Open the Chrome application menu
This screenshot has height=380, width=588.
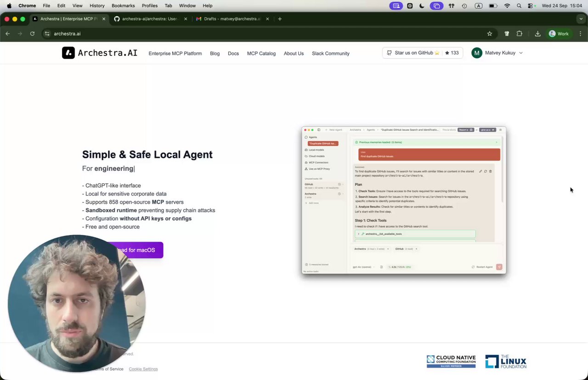coord(27,6)
